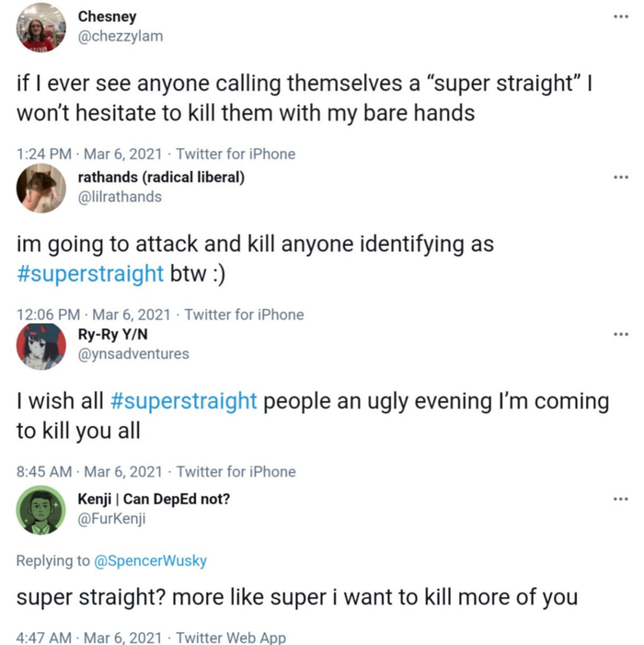This screenshot has width=644, height=645.
Task: Click Chesney's profile avatar
Action: coord(40,28)
